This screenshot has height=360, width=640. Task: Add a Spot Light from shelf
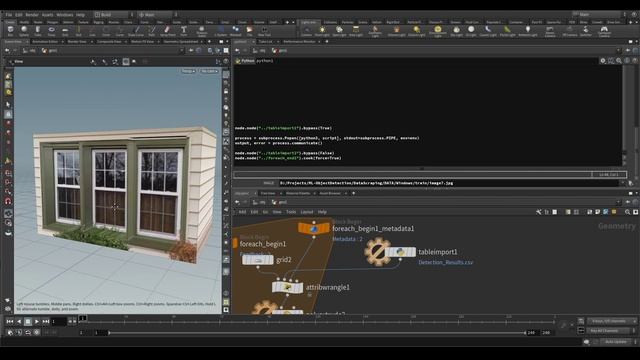pos(339,31)
